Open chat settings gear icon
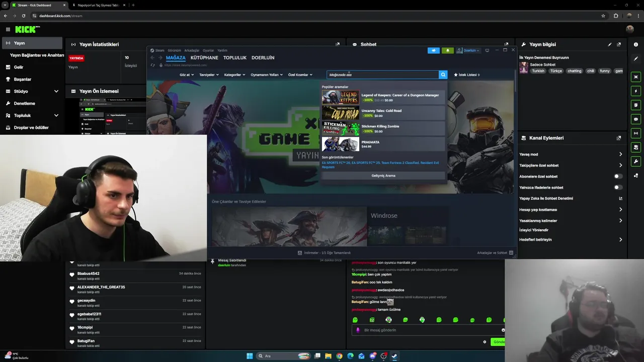The image size is (644, 362). coord(485,342)
